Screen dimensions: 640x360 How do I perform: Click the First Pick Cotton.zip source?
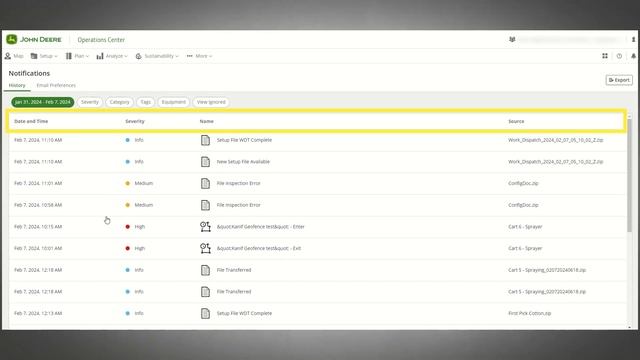click(x=529, y=313)
